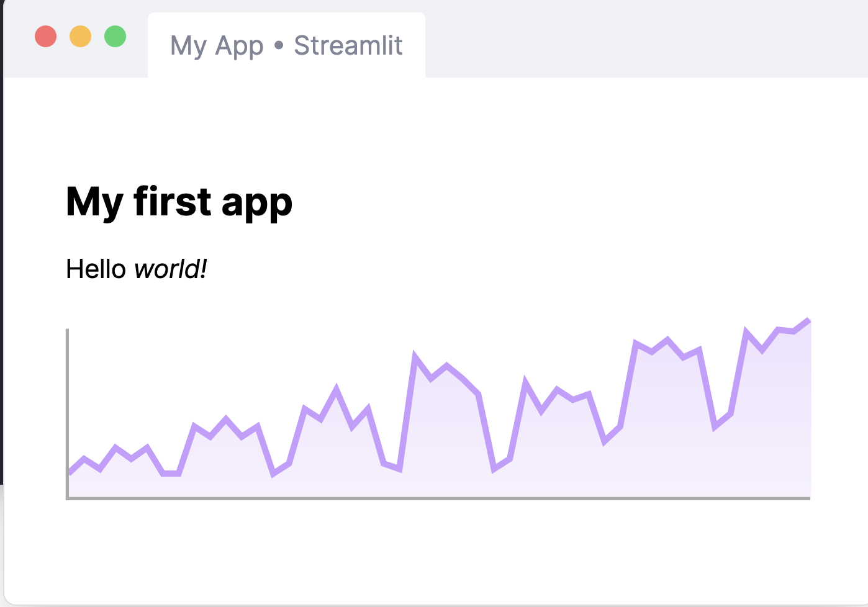Click the chart line's highest point at right end
The width and height of the screenshot is (868, 607).
[808, 320]
